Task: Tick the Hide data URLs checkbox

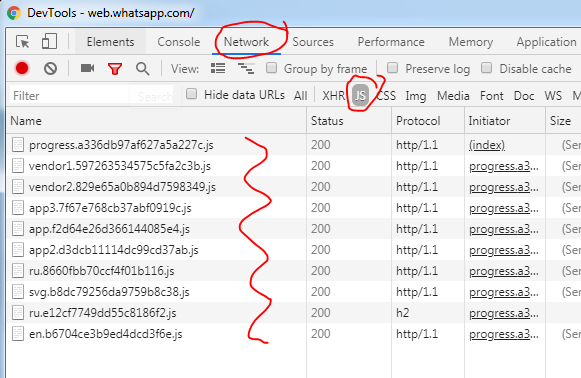Action: pos(191,94)
